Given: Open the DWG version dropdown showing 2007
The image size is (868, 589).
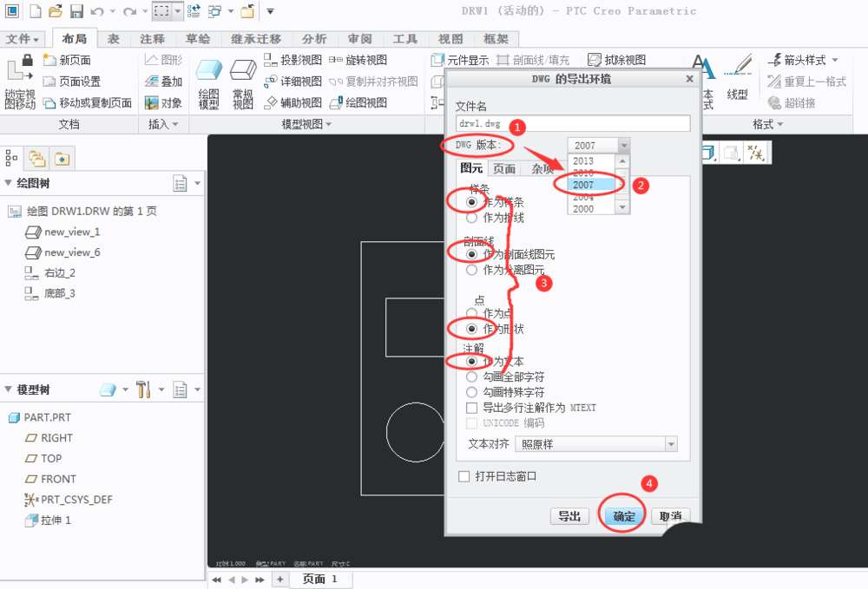Looking at the screenshot, I should click(599, 146).
